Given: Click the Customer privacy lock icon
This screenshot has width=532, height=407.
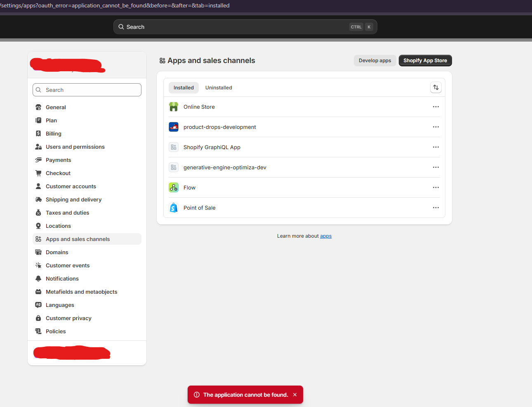Looking at the screenshot, I should coord(38,318).
